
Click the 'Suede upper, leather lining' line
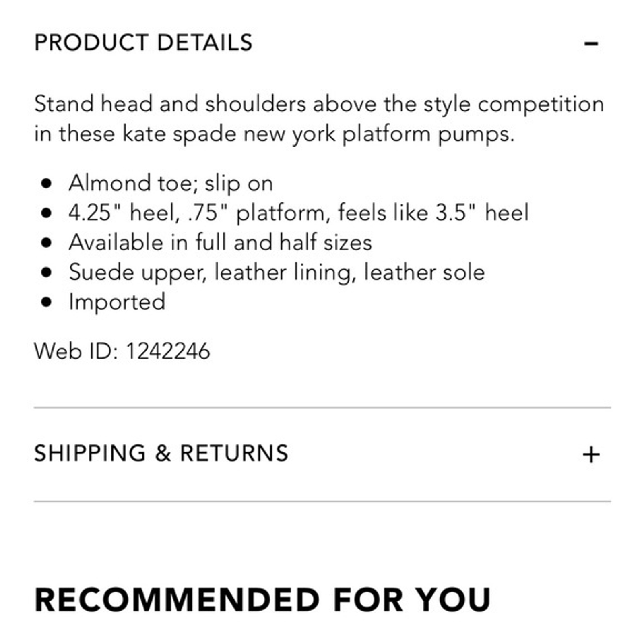(x=277, y=272)
